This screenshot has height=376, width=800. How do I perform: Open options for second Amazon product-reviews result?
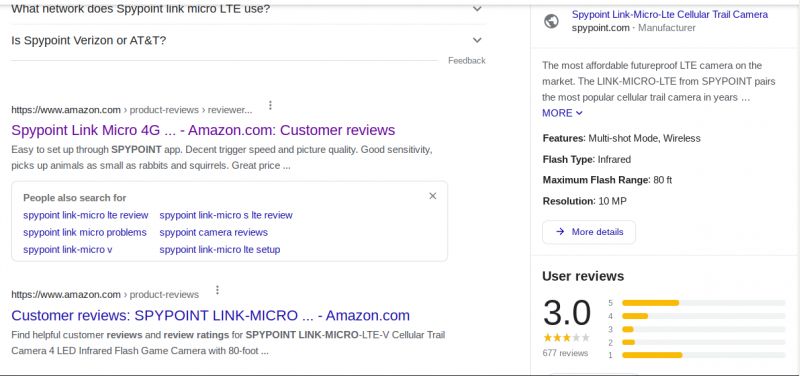pos(217,290)
